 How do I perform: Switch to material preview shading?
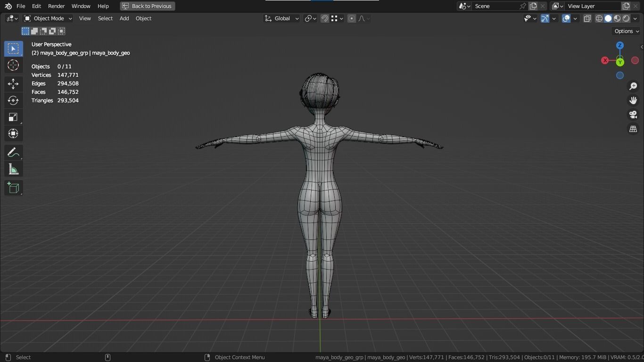(x=617, y=18)
